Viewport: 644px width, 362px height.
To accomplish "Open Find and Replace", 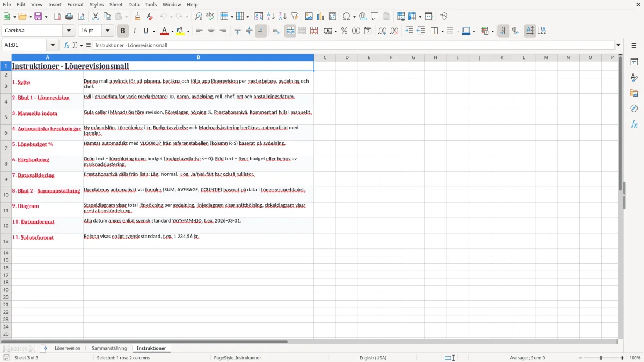I will pyautogui.click(x=199, y=17).
